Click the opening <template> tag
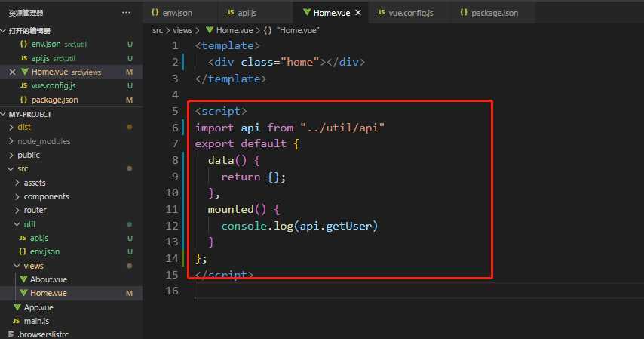Image resolution: width=644 pixels, height=339 pixels. 228,45
